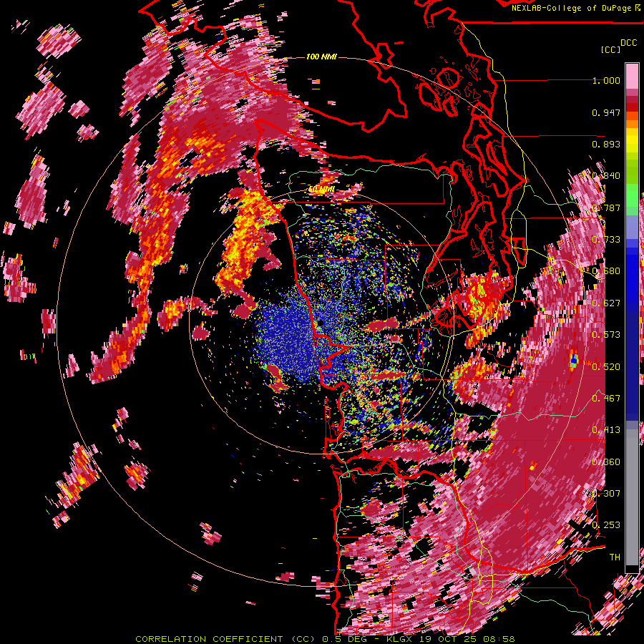Select the 0.307 scale value
This screenshot has width=644, height=644.
(606, 494)
